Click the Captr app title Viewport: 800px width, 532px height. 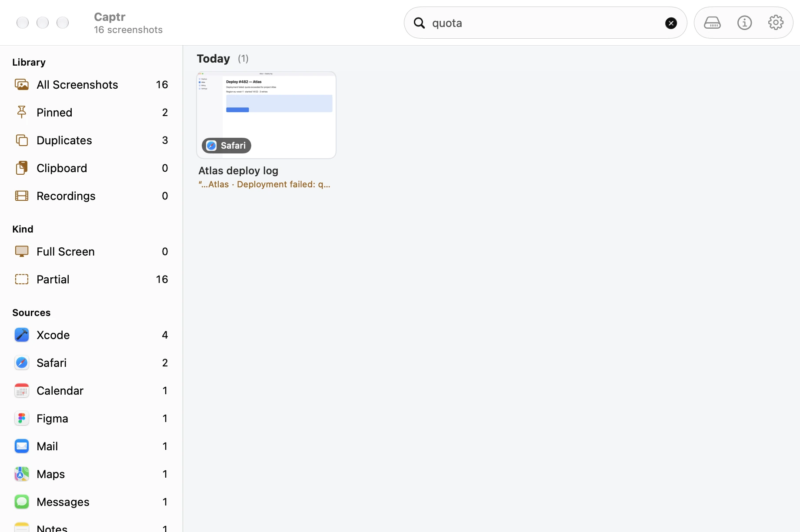pyautogui.click(x=110, y=17)
